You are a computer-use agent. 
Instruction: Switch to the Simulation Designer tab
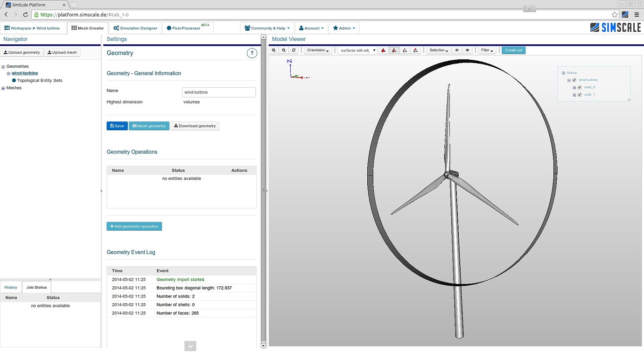(135, 28)
